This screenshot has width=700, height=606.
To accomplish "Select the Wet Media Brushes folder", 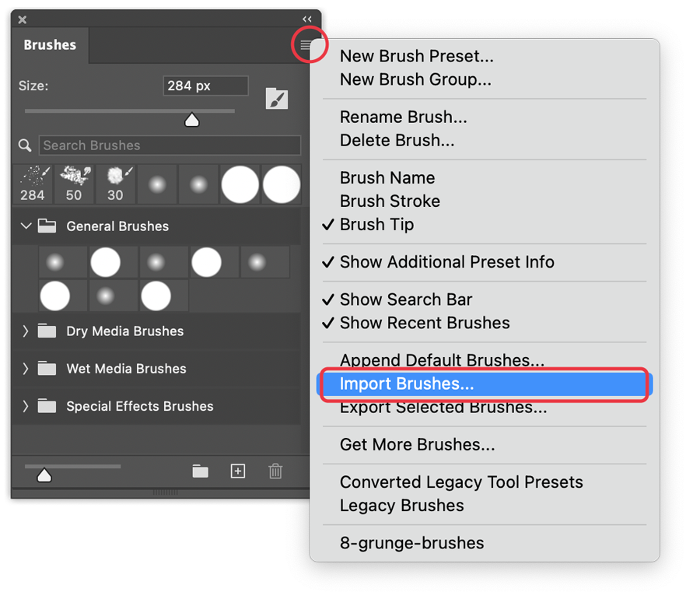I will point(156,369).
